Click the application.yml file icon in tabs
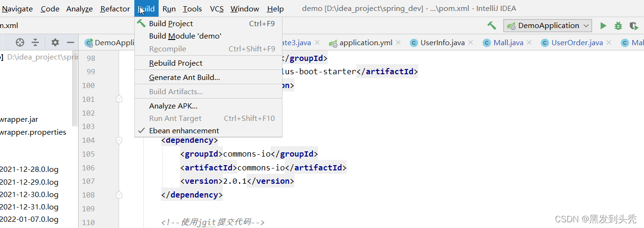Screen dimensions: 644x228 tap(333, 43)
